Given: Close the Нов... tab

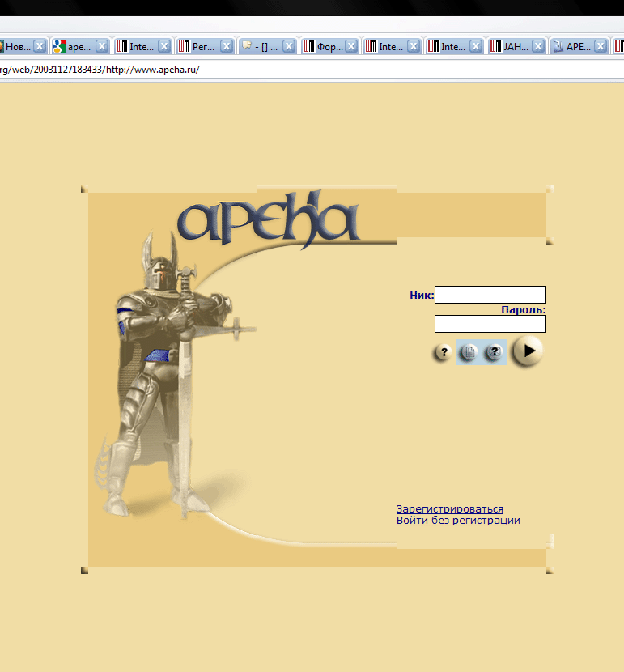Looking at the screenshot, I should [x=40, y=46].
